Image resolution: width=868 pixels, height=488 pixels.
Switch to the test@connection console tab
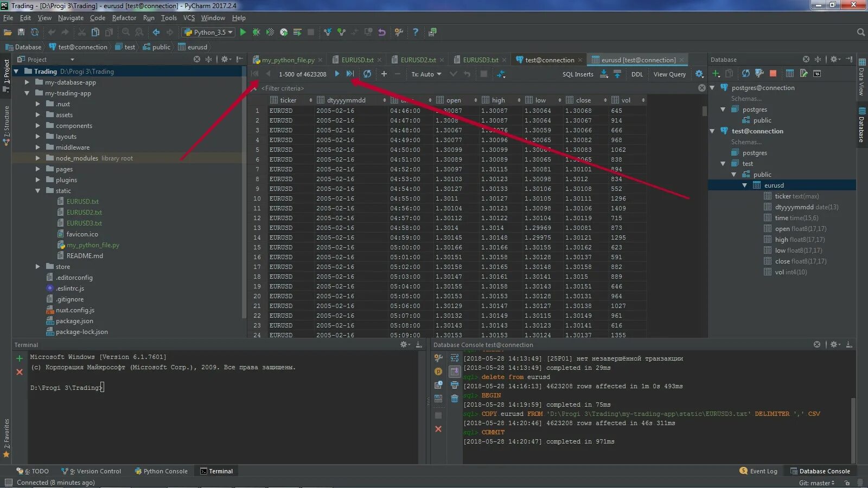tap(549, 60)
